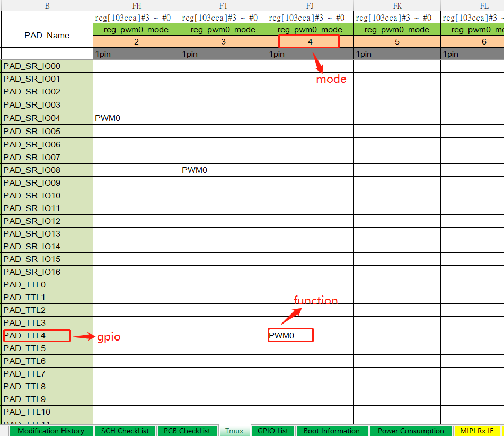Switch to the Modification History sheet tab
The width and height of the screenshot is (504, 436).
point(51,431)
